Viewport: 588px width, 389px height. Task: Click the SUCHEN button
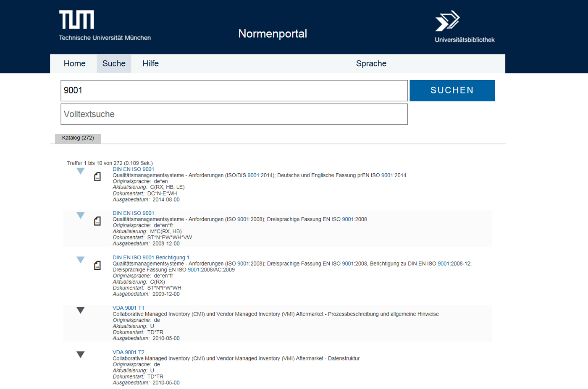452,91
